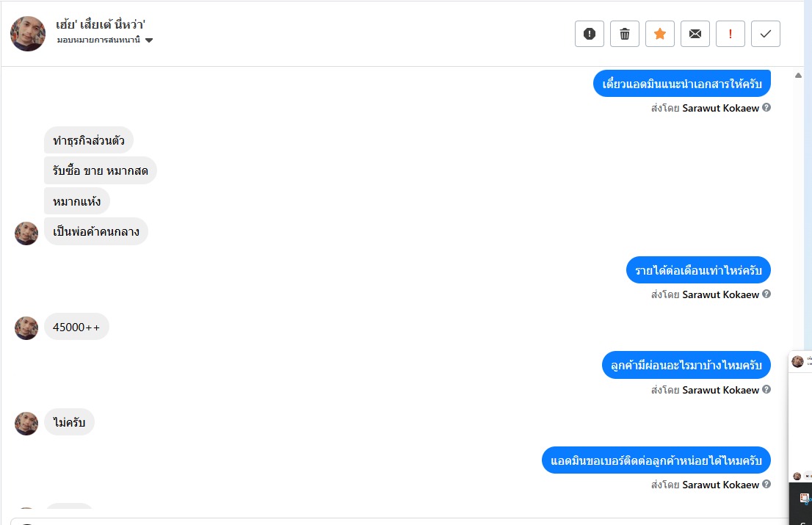Click the avatar beside the 45000++ message
The height and width of the screenshot is (525, 812).
click(x=26, y=328)
